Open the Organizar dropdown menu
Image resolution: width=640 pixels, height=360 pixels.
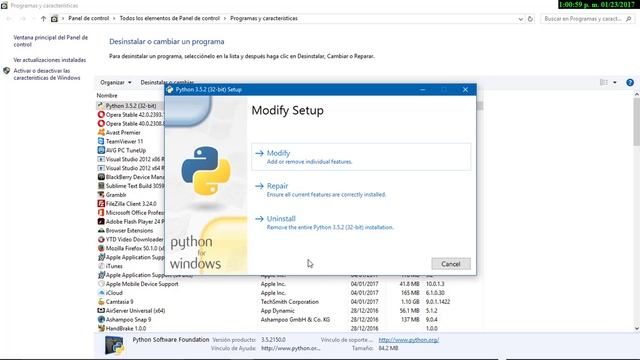pyautogui.click(x=116, y=82)
